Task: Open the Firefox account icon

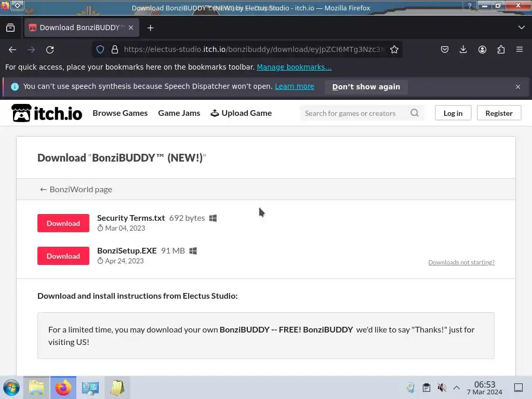Action: click(x=482, y=49)
